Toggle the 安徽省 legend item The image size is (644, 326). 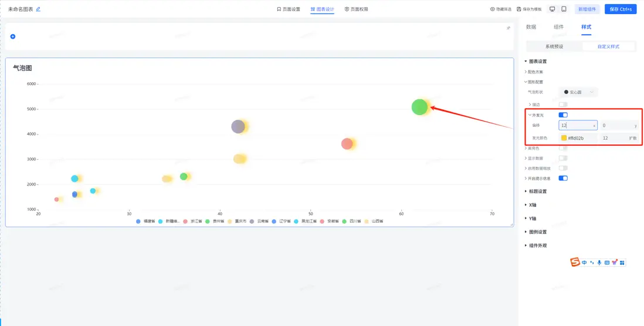[329, 221]
